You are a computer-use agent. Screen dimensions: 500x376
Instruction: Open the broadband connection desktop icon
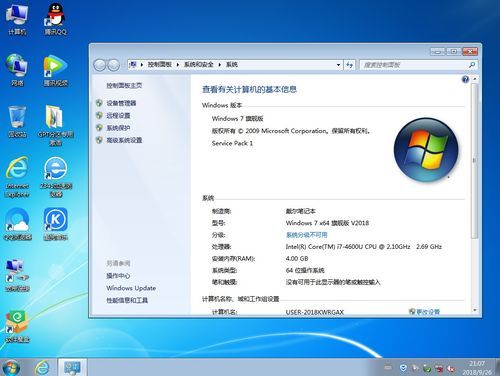(x=17, y=275)
